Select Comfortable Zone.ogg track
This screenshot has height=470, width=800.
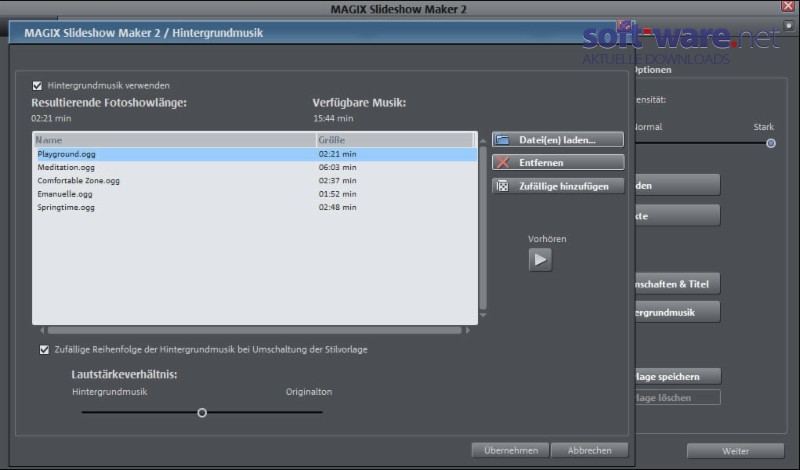click(x=255, y=181)
